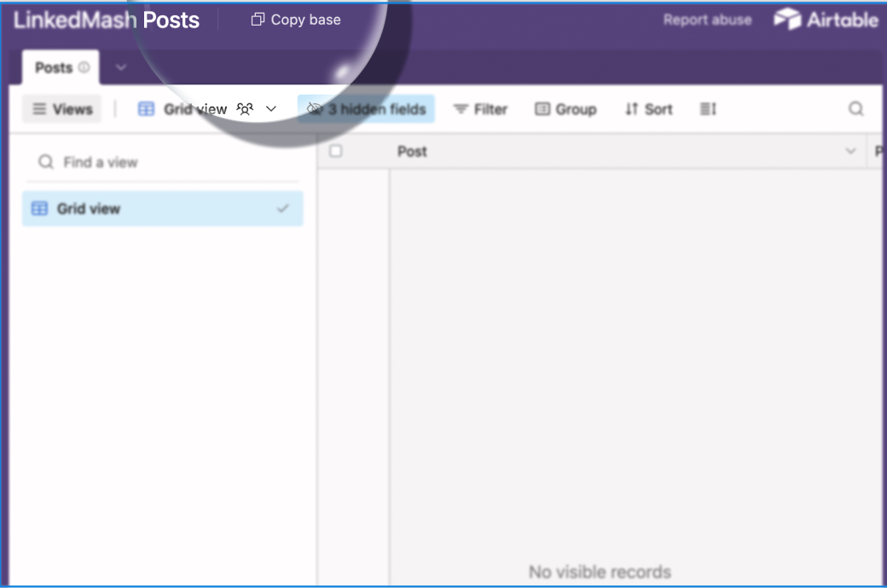Open the Report abuse link

(x=707, y=20)
